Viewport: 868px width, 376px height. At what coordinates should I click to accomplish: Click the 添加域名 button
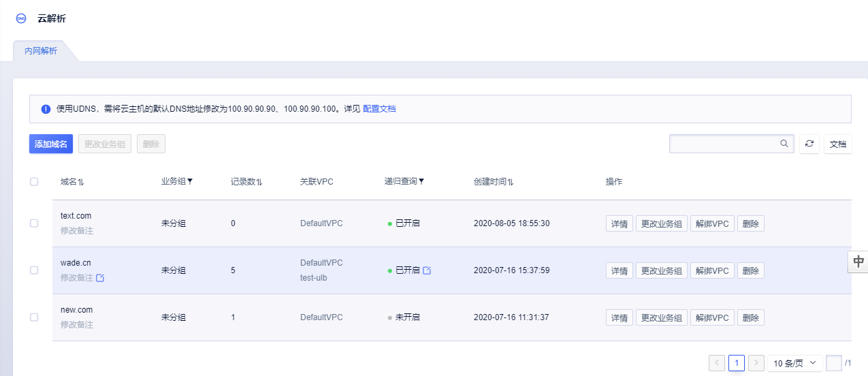coord(51,144)
